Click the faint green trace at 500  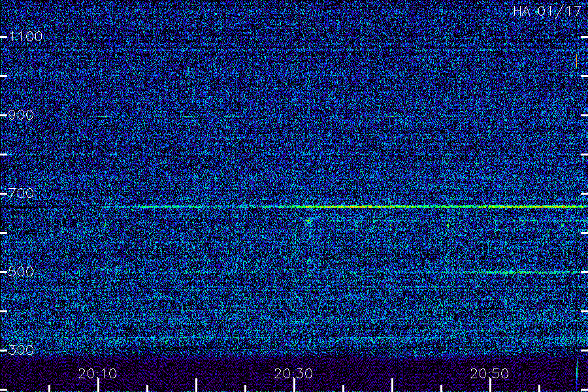[x=525, y=272]
